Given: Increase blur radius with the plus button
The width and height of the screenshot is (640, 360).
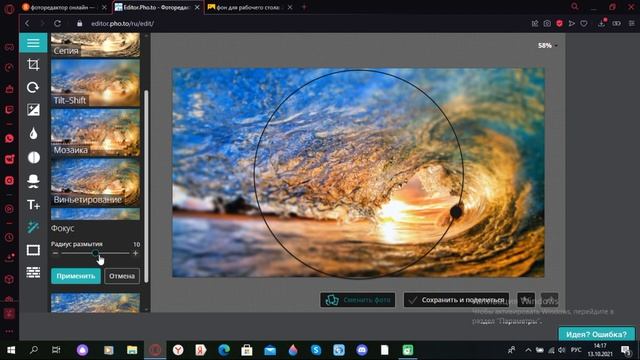Looking at the screenshot, I should click(136, 253).
